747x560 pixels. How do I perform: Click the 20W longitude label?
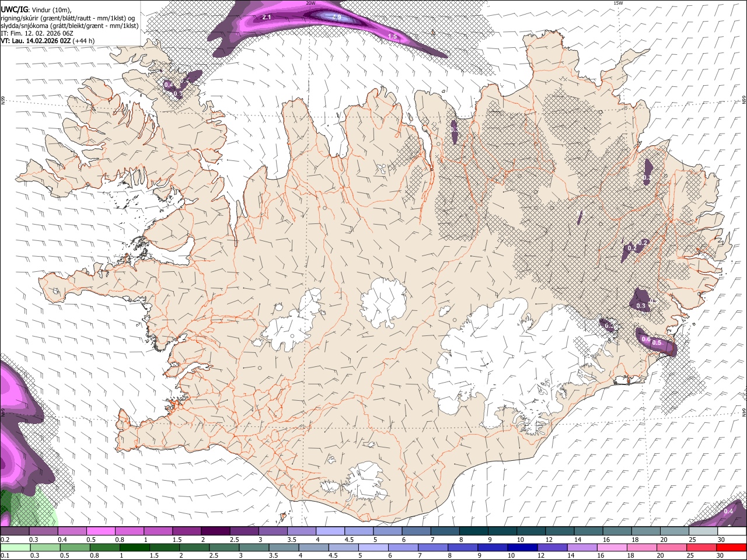[310, 3]
